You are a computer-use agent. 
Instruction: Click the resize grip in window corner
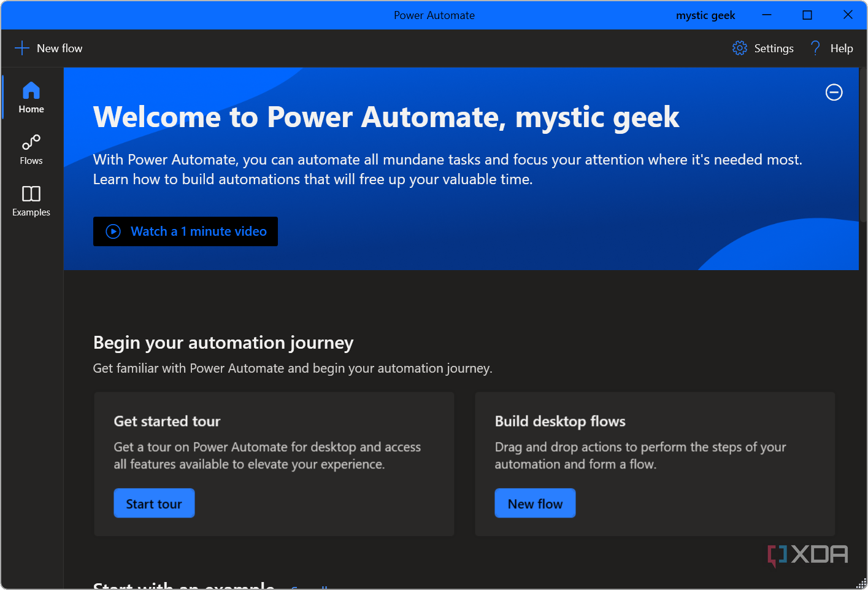pos(862,584)
